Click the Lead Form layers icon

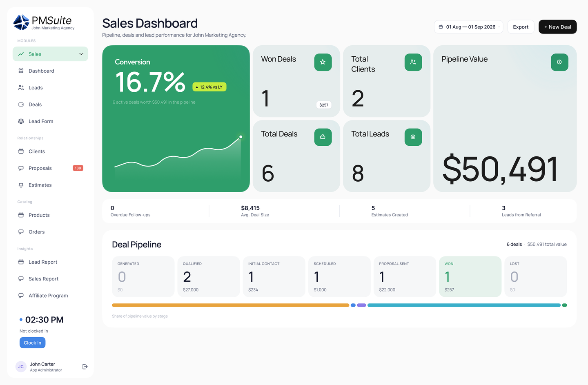point(21,121)
